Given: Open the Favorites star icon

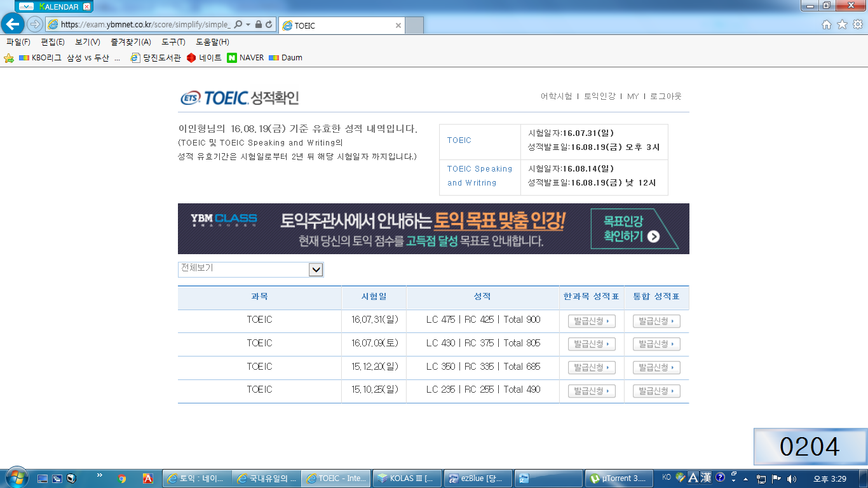Looking at the screenshot, I should point(842,25).
